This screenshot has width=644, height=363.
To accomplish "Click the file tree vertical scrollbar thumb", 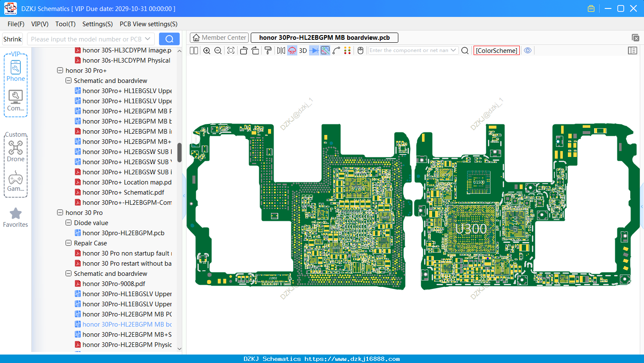I will pyautogui.click(x=179, y=152).
